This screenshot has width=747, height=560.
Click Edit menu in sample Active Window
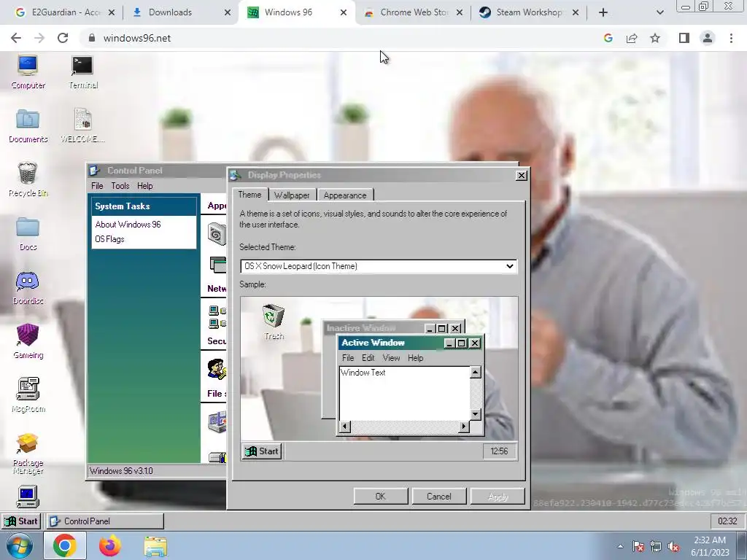point(368,357)
